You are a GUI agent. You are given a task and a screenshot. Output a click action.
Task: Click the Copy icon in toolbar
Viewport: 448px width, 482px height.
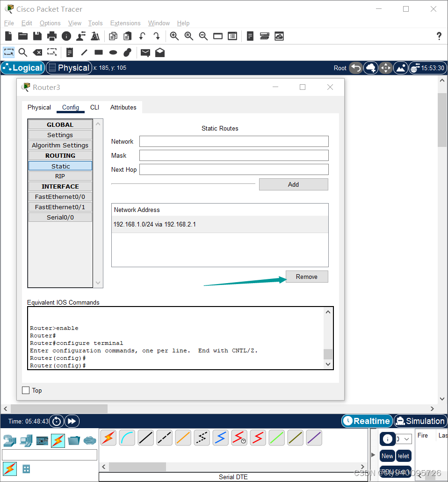tap(113, 37)
